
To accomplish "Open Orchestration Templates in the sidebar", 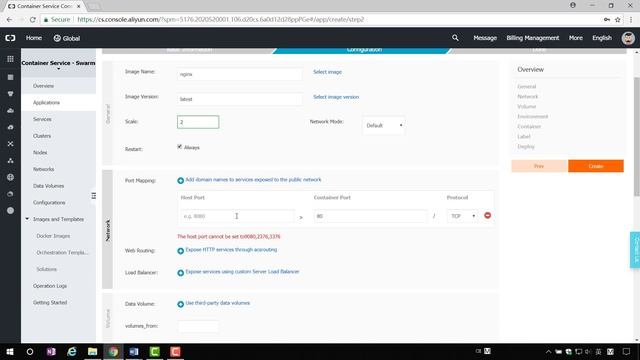I will [x=62, y=253].
